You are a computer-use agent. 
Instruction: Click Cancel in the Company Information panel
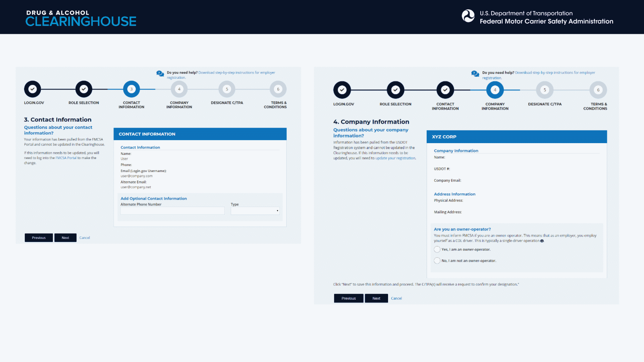tap(396, 298)
